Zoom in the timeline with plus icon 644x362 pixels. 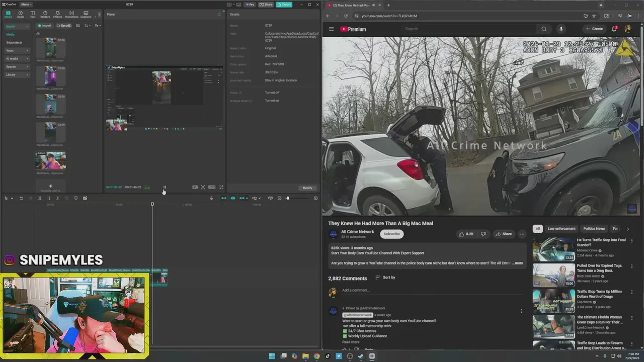315,198
